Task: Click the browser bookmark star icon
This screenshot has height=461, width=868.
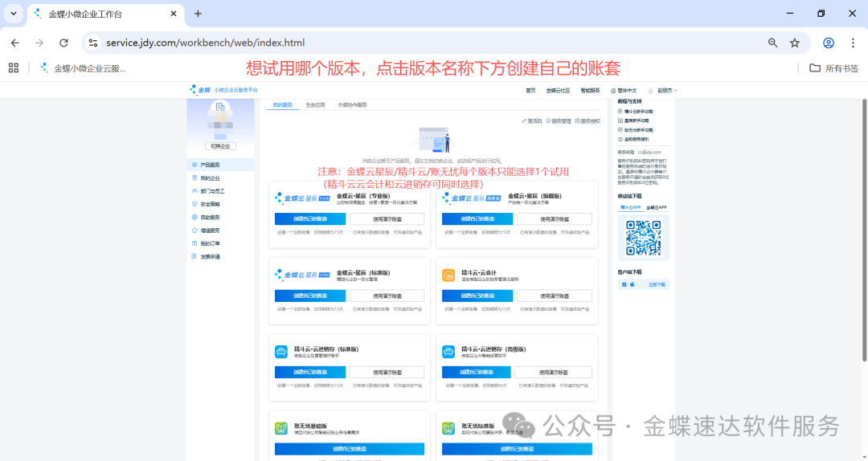Action: [795, 43]
